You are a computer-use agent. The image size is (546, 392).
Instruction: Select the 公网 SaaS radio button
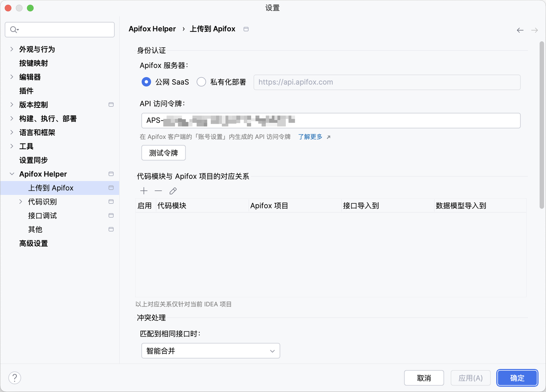(x=146, y=82)
